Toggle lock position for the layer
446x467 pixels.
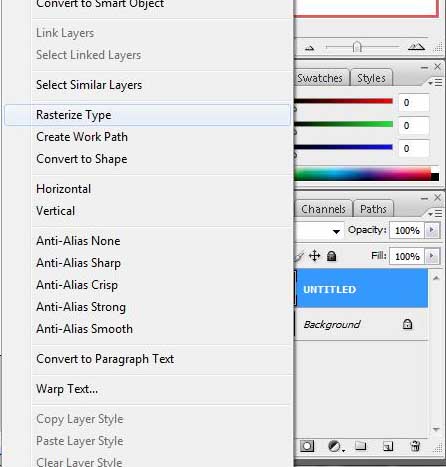tap(314, 256)
